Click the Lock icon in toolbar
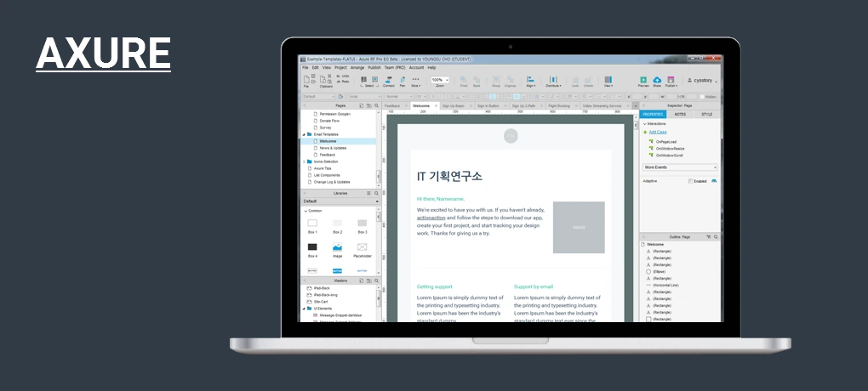 [x=575, y=80]
